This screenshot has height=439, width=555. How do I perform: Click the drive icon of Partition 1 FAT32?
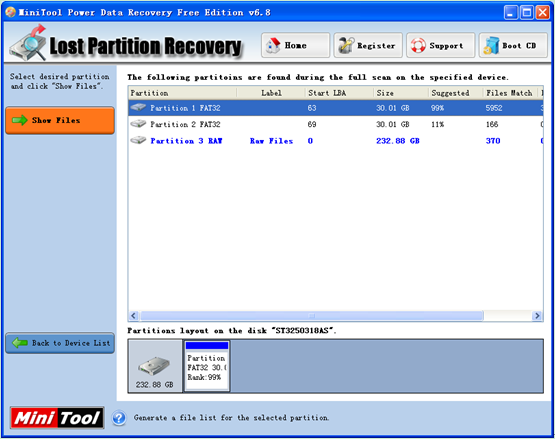(138, 107)
